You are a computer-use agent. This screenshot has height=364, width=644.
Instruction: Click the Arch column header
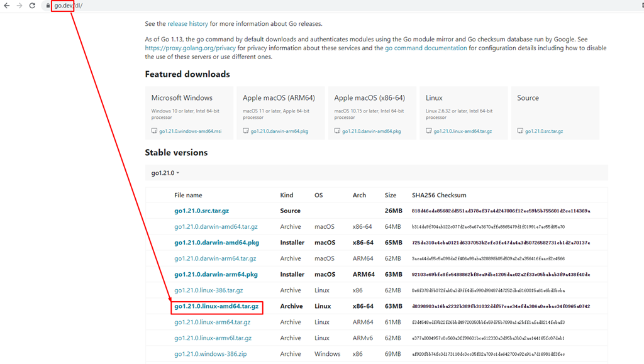[x=359, y=196]
